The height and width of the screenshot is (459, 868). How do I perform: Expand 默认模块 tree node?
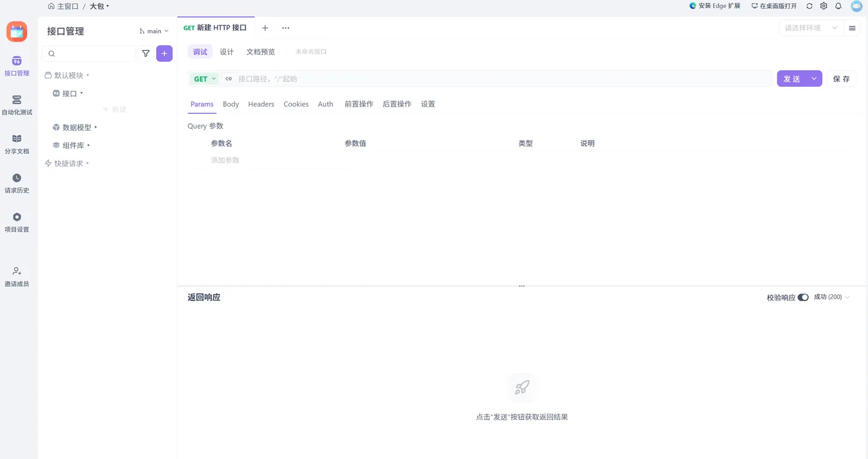click(x=87, y=76)
